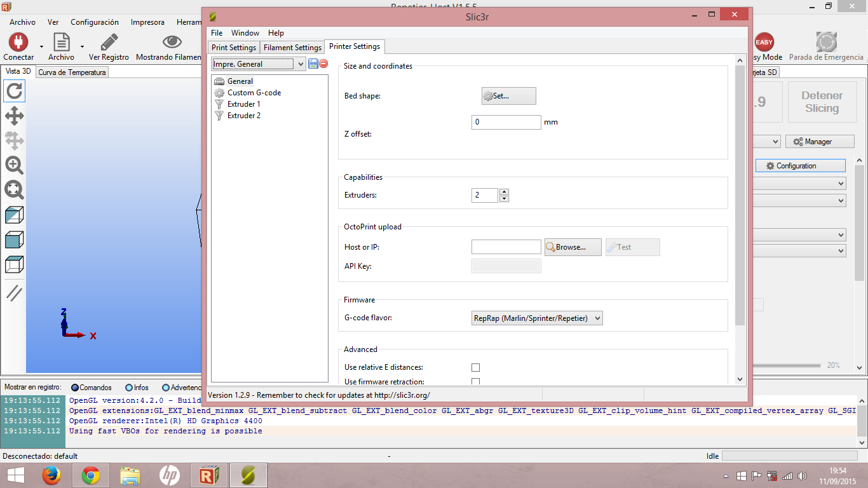Open the Slic3r Help menu
Image resolution: width=868 pixels, height=488 pixels.
coord(276,33)
